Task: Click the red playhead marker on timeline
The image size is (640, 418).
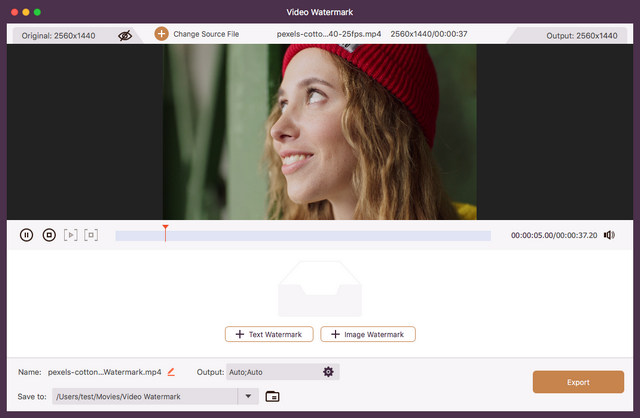Action: (x=165, y=229)
